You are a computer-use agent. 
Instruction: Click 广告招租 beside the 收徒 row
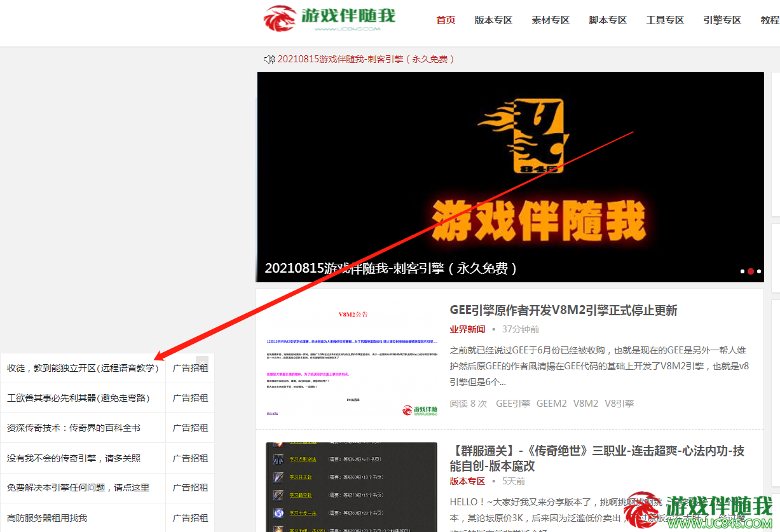(190, 368)
